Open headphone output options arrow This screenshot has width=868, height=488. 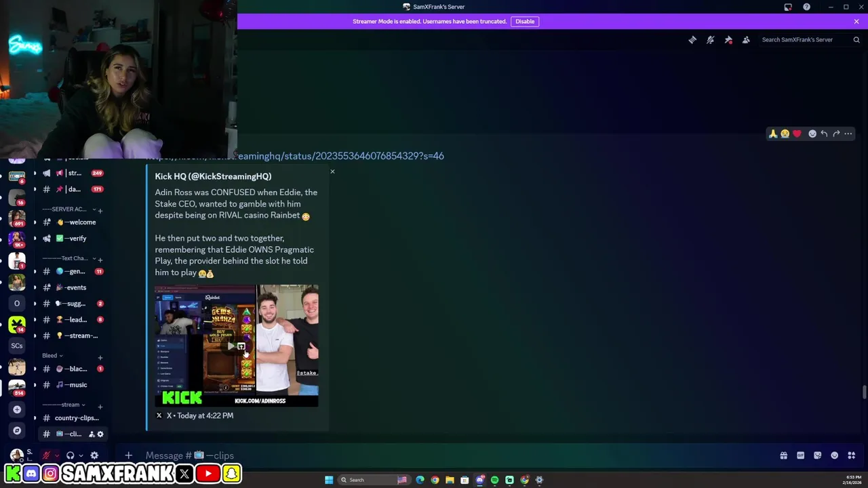pyautogui.click(x=81, y=455)
